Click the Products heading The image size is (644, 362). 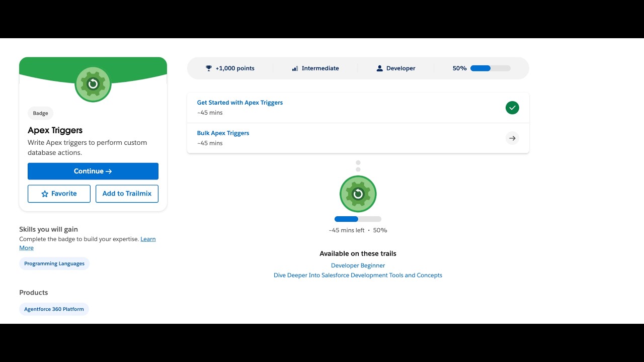(x=34, y=293)
